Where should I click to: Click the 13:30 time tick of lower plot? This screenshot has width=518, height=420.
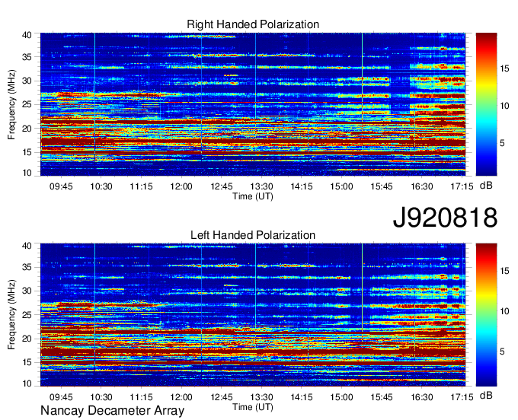click(261, 397)
